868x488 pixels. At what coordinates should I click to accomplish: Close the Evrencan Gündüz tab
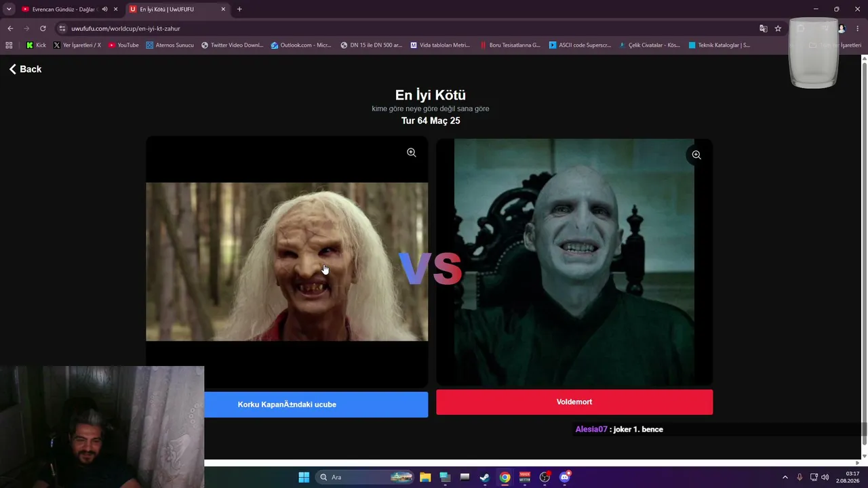(116, 9)
